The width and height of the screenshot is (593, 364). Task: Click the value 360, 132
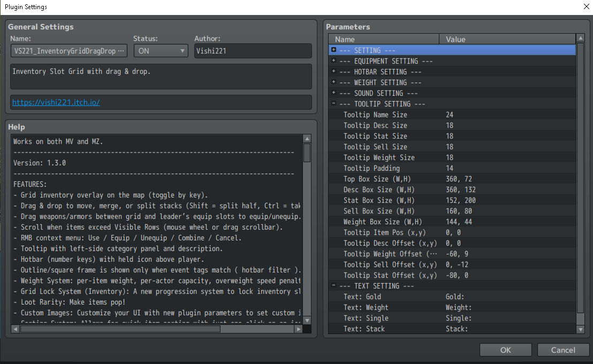coord(461,189)
